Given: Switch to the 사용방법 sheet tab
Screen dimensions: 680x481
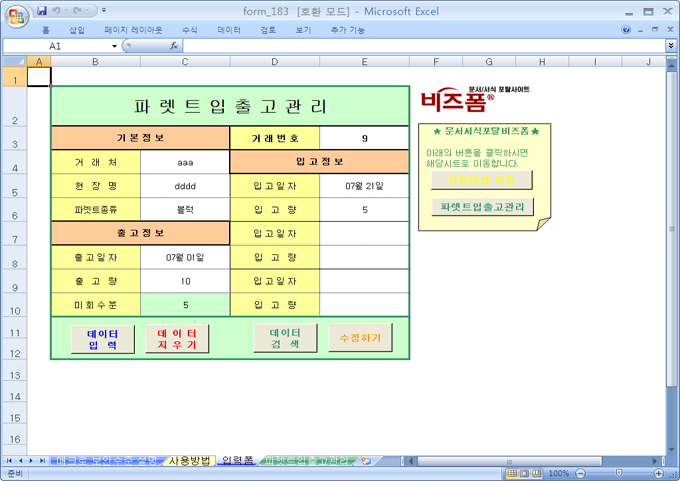Looking at the screenshot, I should [189, 461].
